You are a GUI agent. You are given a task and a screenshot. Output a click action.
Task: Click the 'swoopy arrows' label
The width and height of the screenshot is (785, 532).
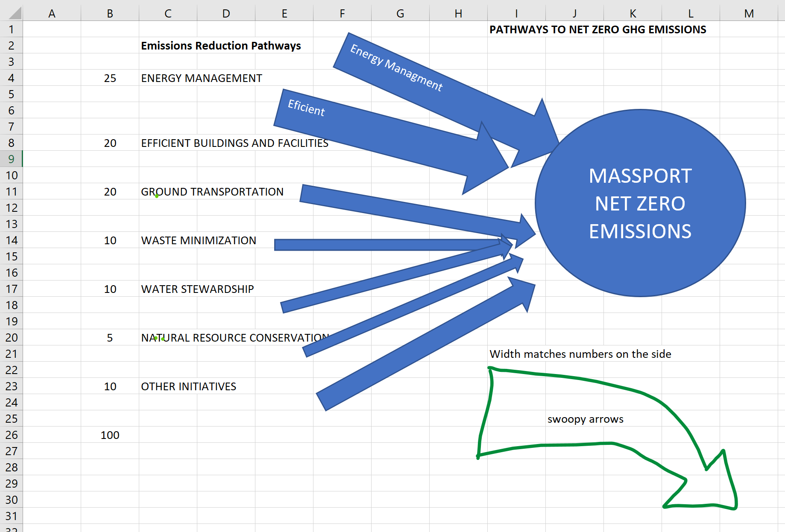click(x=585, y=419)
